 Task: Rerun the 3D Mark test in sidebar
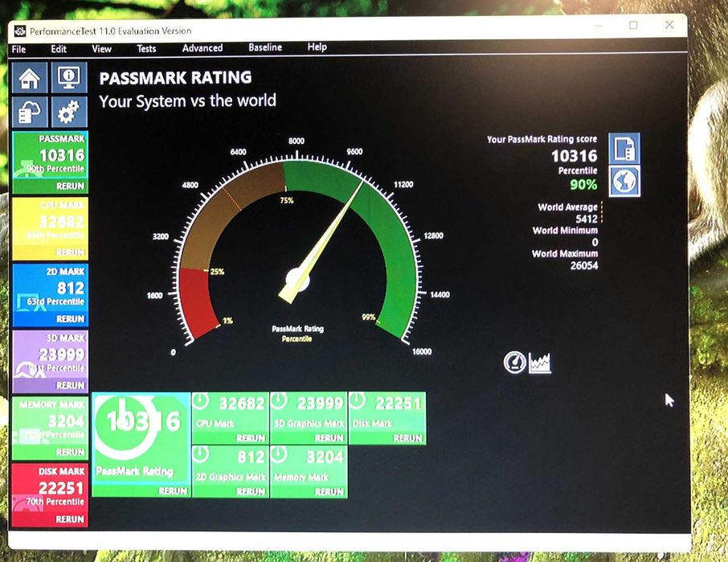70,385
